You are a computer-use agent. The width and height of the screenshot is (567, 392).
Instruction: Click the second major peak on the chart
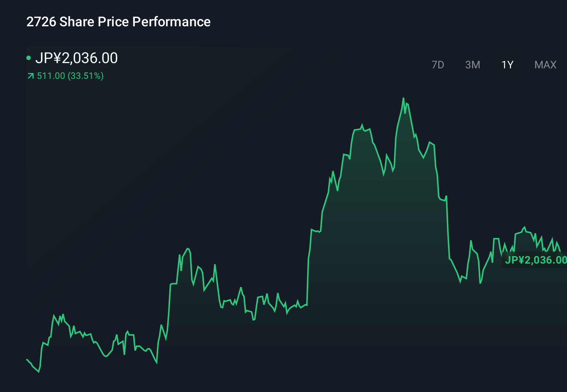click(362, 123)
